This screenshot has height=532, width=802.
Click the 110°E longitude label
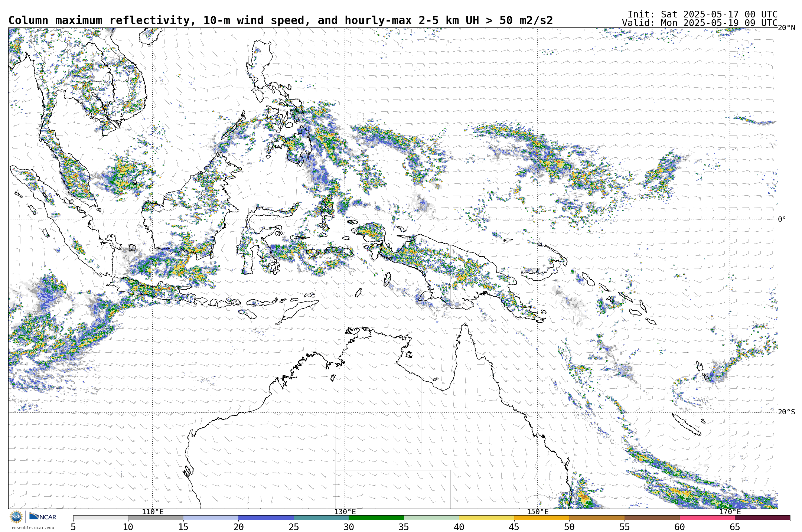click(153, 512)
